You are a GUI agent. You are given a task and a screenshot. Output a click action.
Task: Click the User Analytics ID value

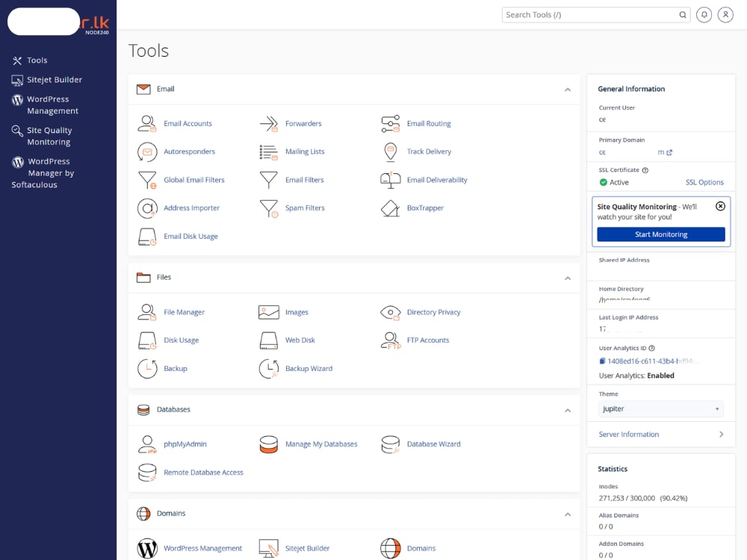[x=653, y=361]
